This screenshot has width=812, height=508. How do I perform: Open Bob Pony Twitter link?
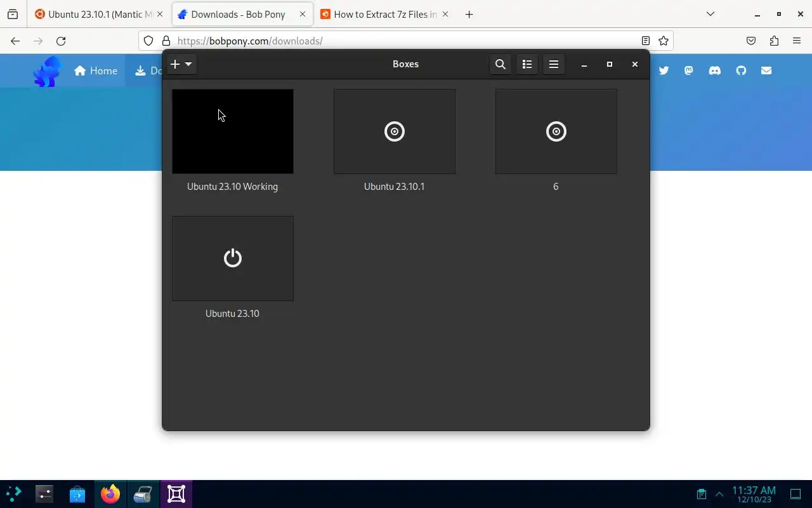(x=664, y=70)
